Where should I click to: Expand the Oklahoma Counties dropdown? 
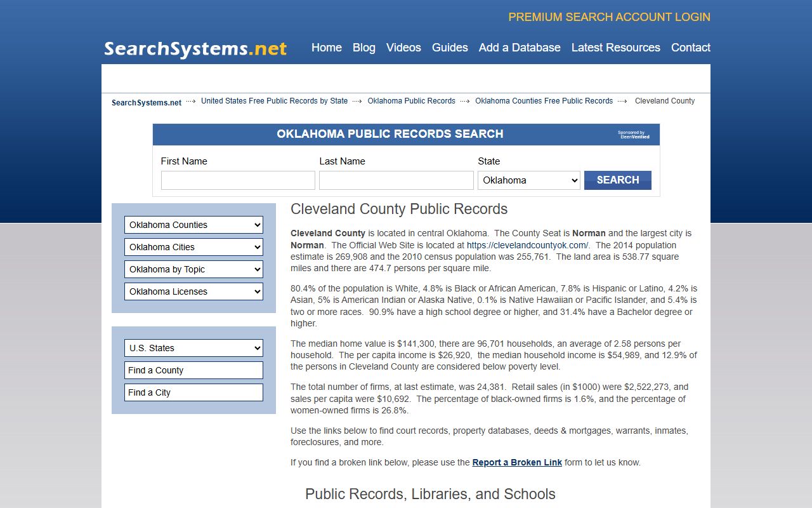tap(193, 225)
